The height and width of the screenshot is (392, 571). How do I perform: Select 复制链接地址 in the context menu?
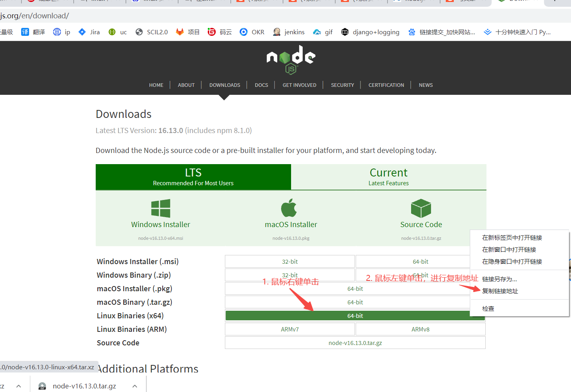coord(500,291)
